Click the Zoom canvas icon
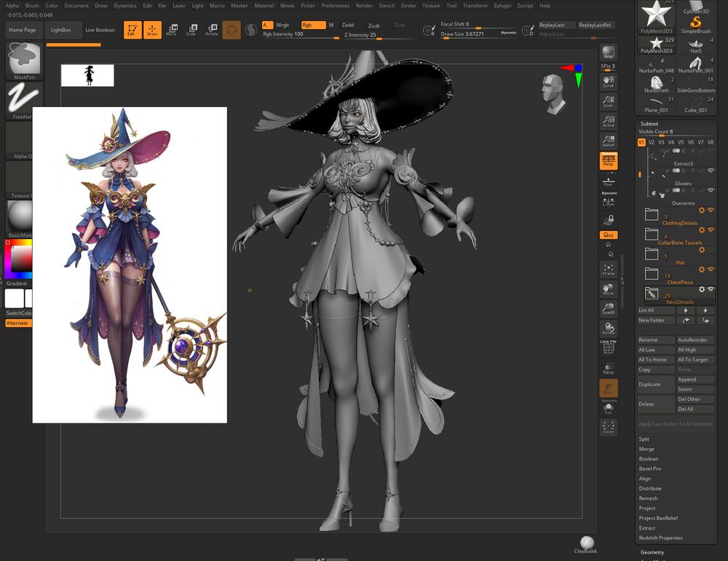Viewport: 728px width, 561px height. 608,102
